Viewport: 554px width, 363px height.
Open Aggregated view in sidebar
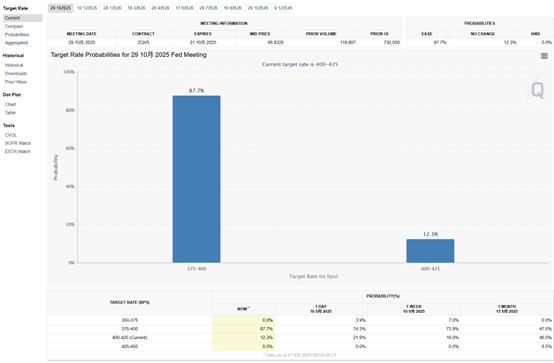coord(16,43)
